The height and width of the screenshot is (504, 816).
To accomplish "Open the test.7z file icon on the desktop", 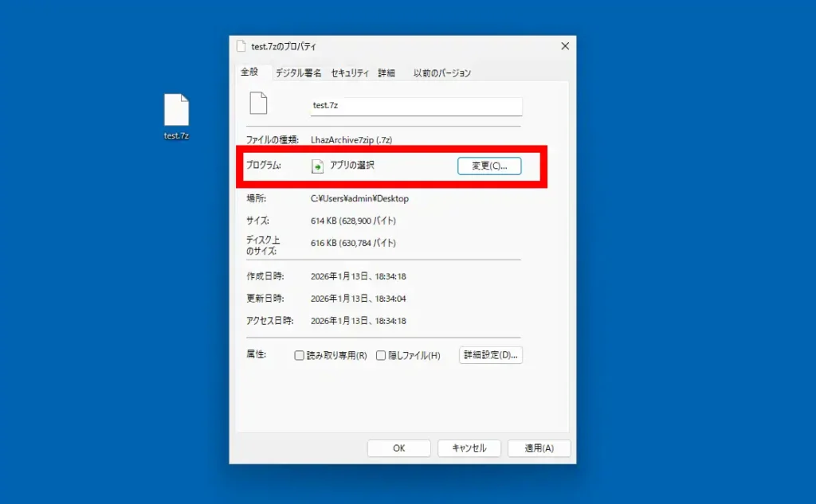I will tap(175, 110).
